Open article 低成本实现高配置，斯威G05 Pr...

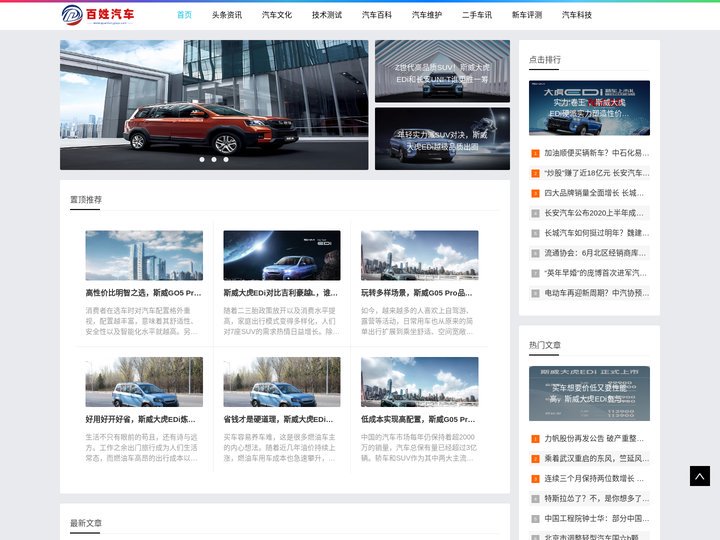418,419
